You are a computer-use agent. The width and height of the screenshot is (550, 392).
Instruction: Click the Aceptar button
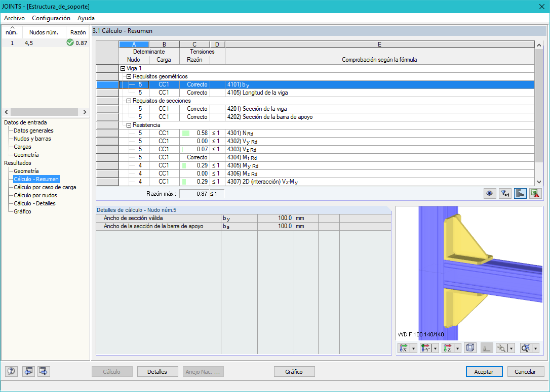pos(484,372)
